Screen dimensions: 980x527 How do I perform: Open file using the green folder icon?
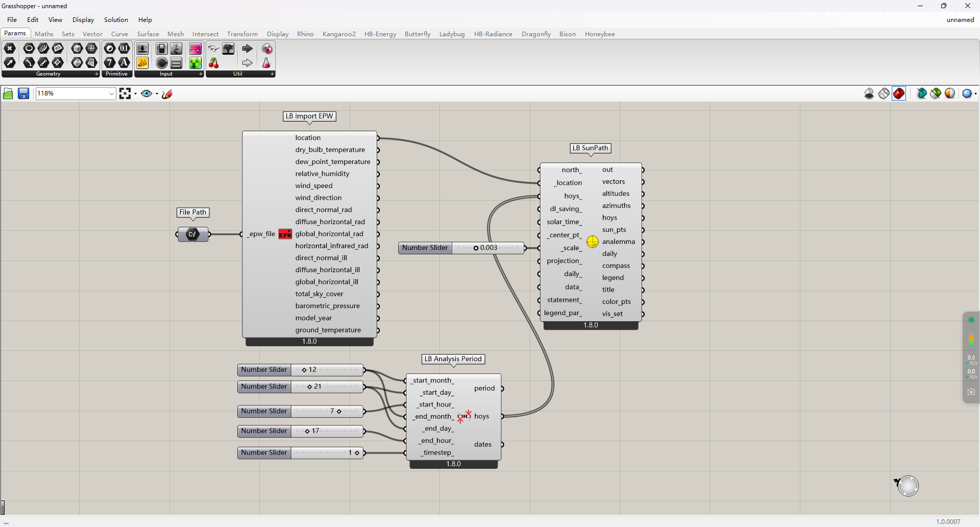pos(8,93)
